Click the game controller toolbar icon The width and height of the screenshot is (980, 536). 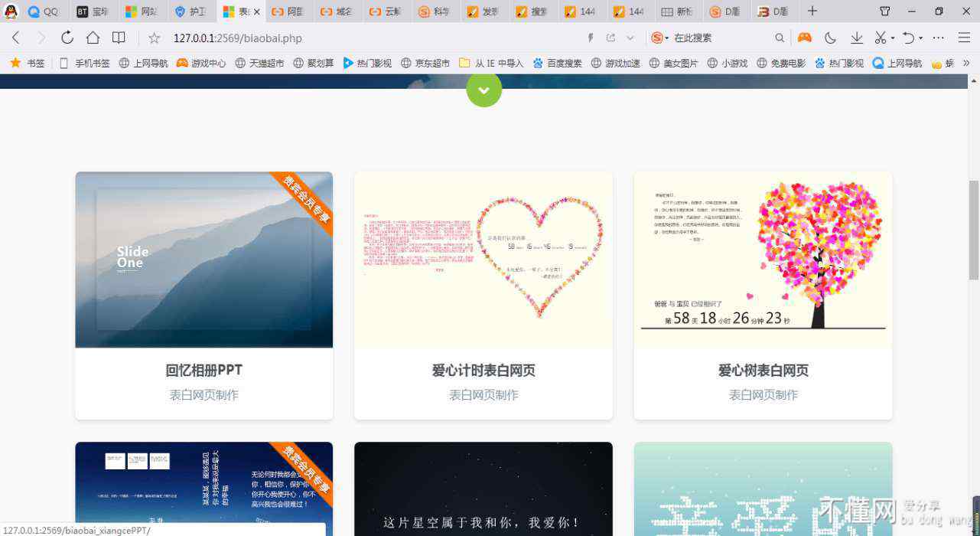point(804,38)
